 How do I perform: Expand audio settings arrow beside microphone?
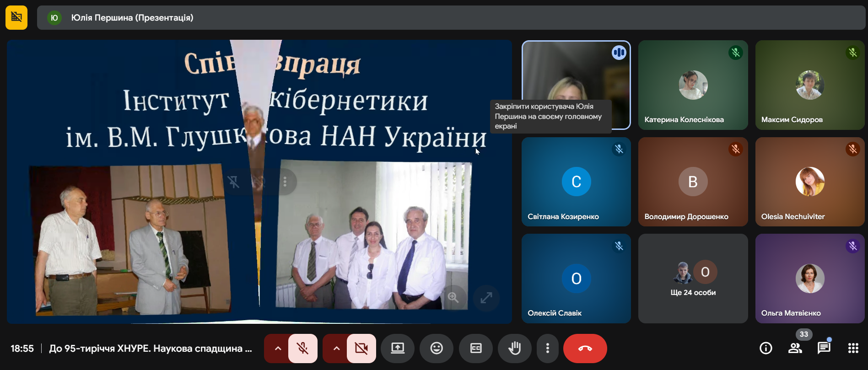coord(278,349)
